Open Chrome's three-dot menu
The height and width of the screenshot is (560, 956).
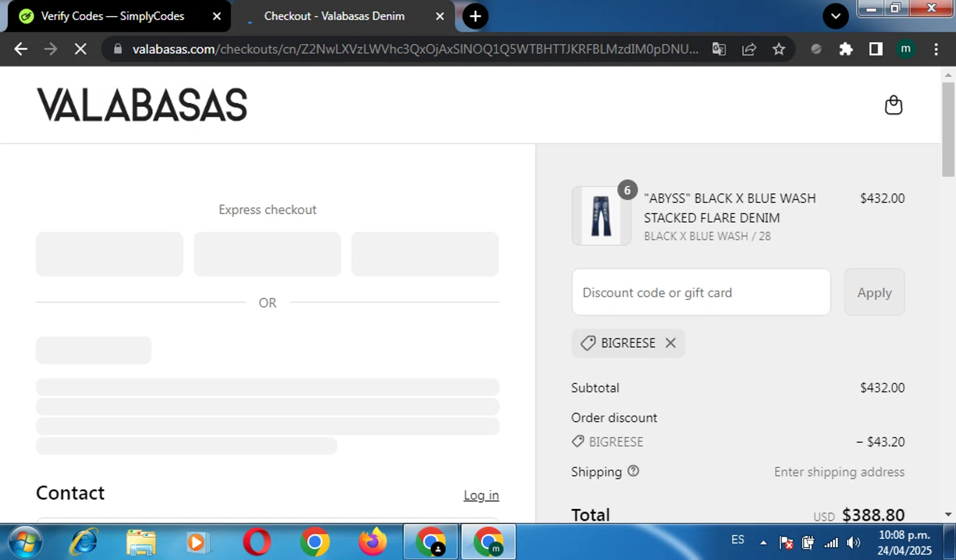[936, 49]
